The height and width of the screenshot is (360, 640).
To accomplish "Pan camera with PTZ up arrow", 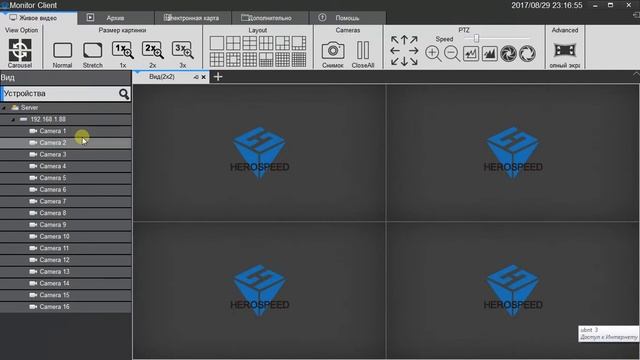I will click(x=404, y=40).
